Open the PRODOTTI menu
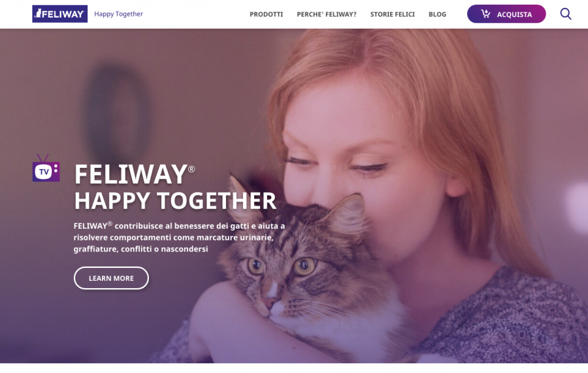Image resolution: width=588 pixels, height=373 pixels. [267, 14]
